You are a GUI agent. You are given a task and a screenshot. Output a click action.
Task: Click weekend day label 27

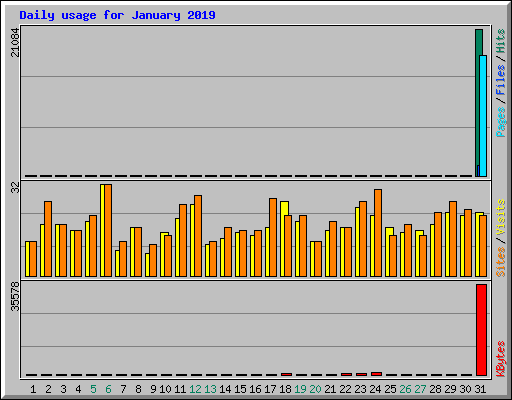[420, 389]
